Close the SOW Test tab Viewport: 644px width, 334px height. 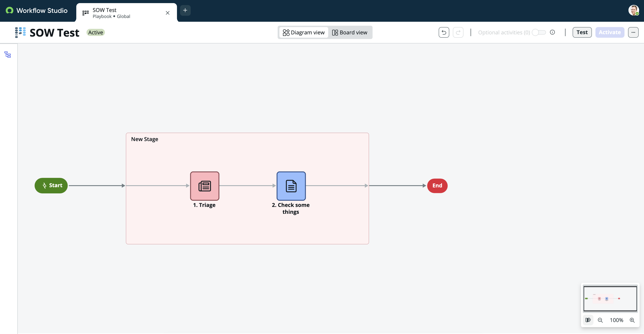pos(167,13)
